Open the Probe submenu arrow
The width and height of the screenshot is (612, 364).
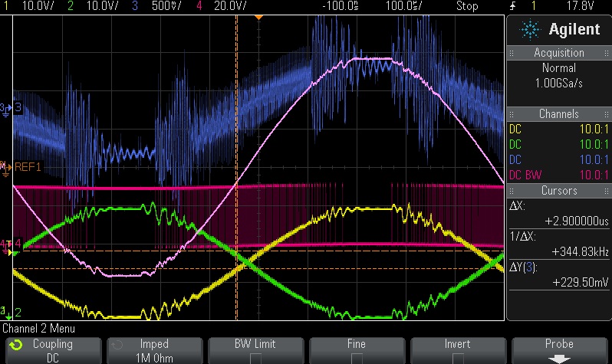[x=559, y=359]
